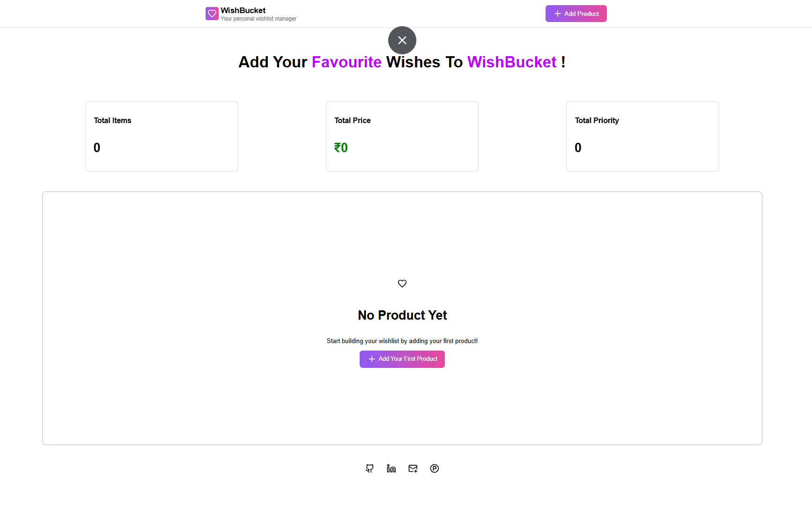Select the green ₹0 total price value
The height and width of the screenshot is (505, 812).
point(341,147)
